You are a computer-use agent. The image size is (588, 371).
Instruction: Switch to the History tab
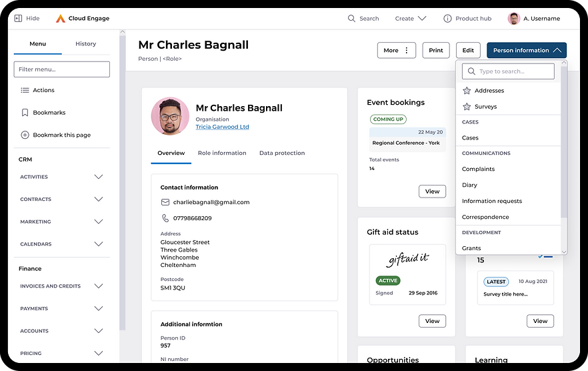click(86, 44)
